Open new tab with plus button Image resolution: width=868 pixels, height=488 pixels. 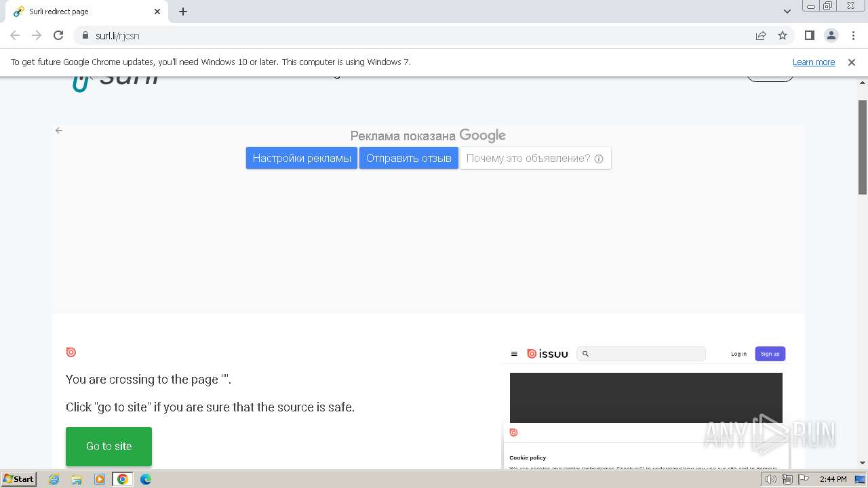pyautogui.click(x=183, y=12)
